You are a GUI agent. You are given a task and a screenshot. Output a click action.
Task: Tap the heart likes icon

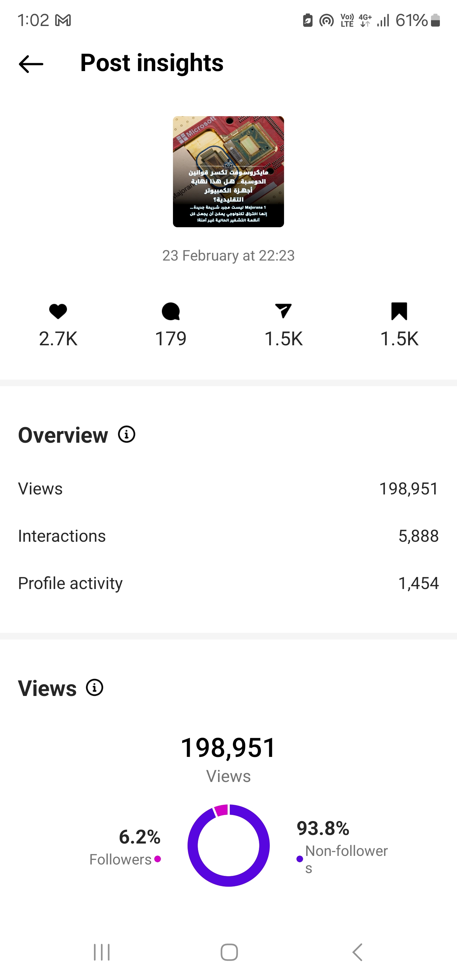pyautogui.click(x=58, y=312)
